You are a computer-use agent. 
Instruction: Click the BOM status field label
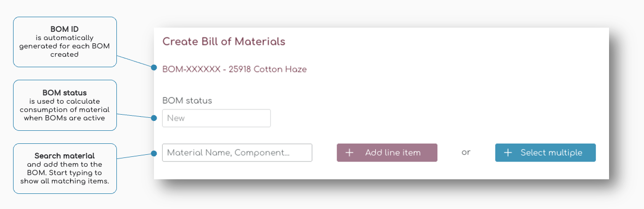click(x=187, y=101)
